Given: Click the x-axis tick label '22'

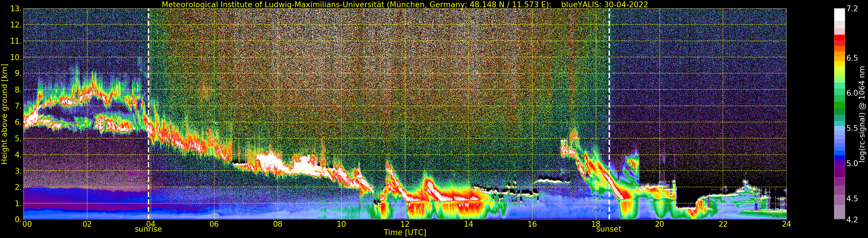Looking at the screenshot, I should 723,224.
